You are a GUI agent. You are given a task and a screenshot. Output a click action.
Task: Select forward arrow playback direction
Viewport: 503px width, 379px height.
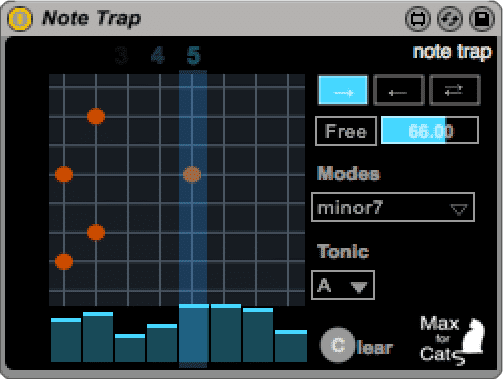[343, 90]
